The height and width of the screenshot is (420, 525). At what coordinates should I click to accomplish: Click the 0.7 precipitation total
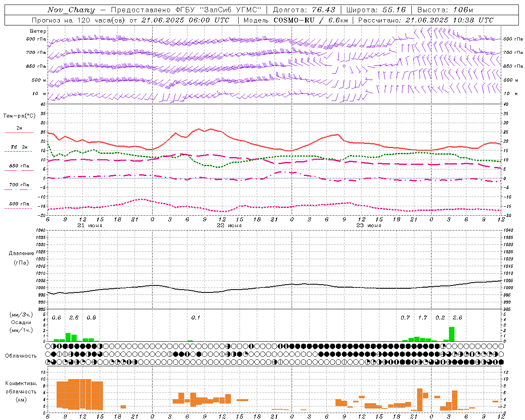(x=405, y=317)
